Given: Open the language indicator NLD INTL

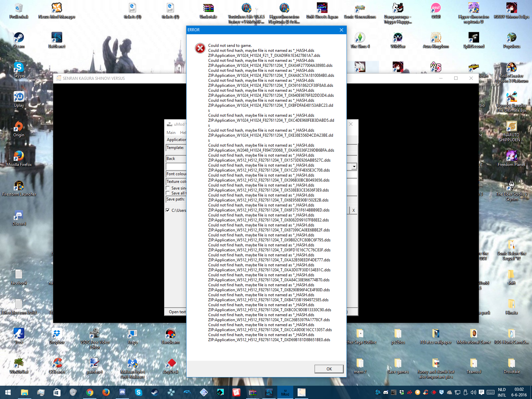Looking at the screenshot, I should point(502,392).
